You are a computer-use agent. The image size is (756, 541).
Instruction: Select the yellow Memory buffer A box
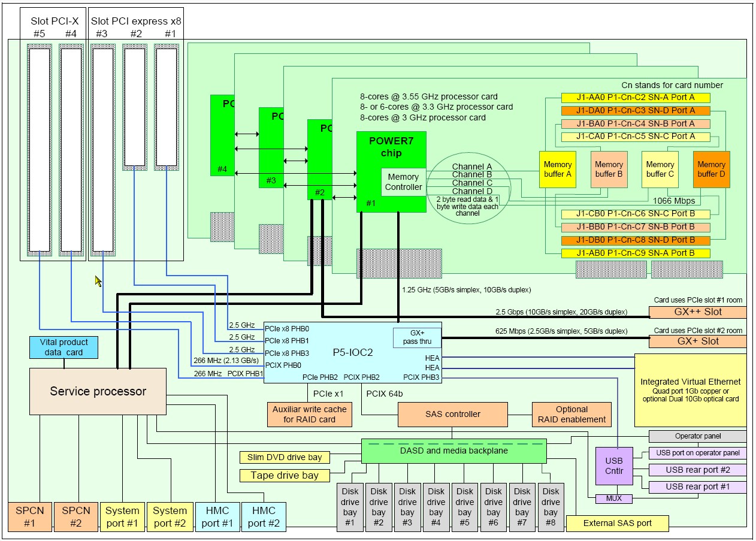pyautogui.click(x=557, y=170)
